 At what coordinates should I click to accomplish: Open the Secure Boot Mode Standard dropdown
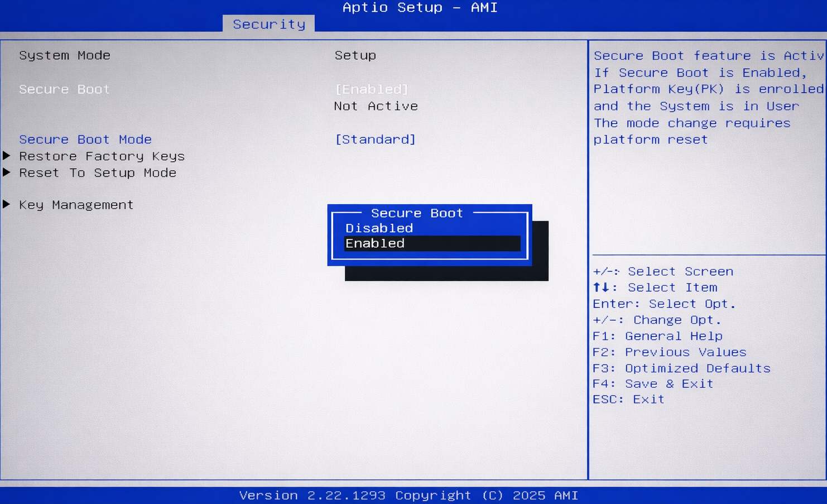pyautogui.click(x=376, y=139)
